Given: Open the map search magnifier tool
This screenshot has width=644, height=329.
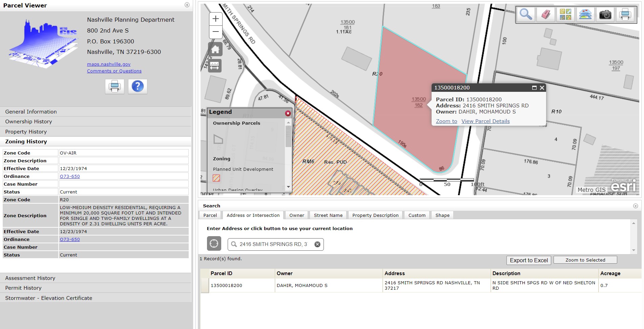Looking at the screenshot, I should point(526,15).
